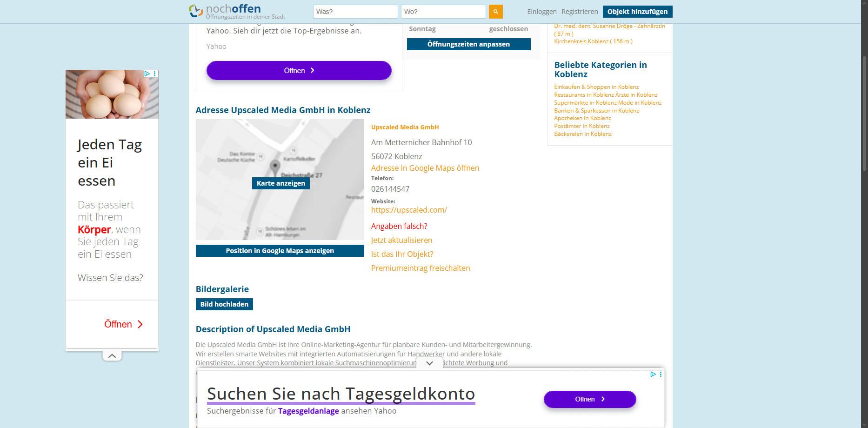868x428 pixels.
Task: Open AdChoices icon on egg ad
Action: 147,74
